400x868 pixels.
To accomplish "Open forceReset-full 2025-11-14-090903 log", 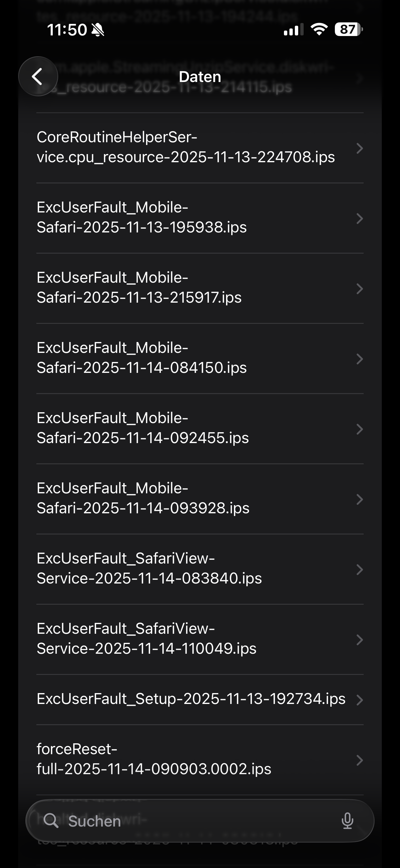I will tap(154, 759).
